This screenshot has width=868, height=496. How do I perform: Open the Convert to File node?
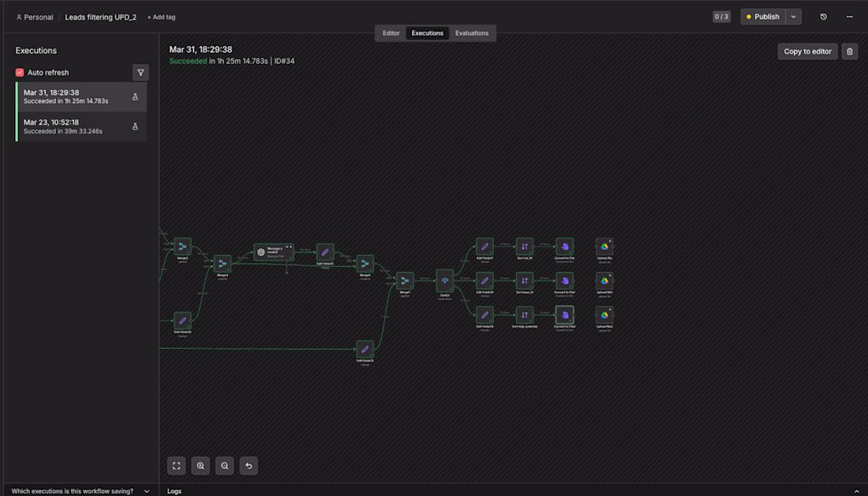click(x=565, y=246)
